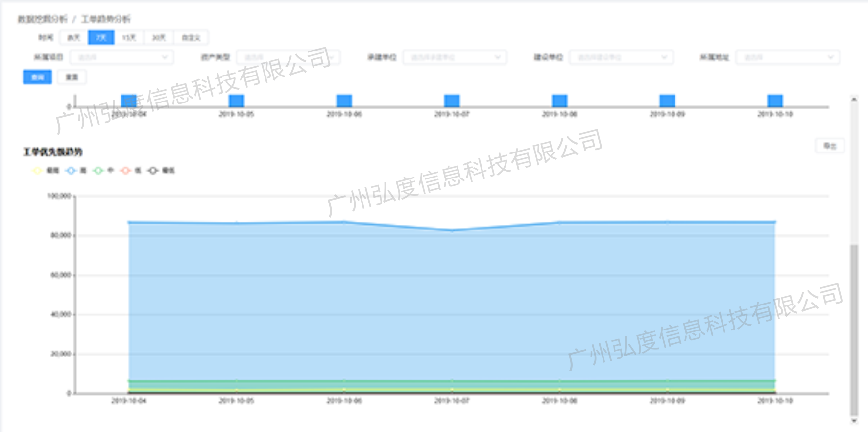Open the 建设单位 dropdown
The width and height of the screenshot is (868, 432).
(621, 57)
